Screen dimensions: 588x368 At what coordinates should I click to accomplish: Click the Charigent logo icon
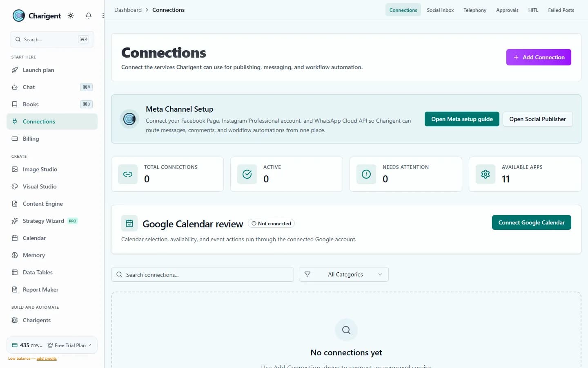coord(19,16)
